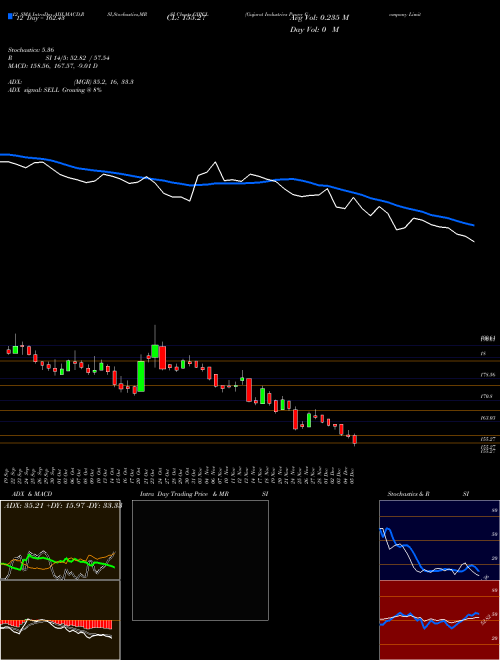The height and width of the screenshot is (660, 500).
Task: Click the 'Day Vol: 0 M' text
Action: coord(314,30)
